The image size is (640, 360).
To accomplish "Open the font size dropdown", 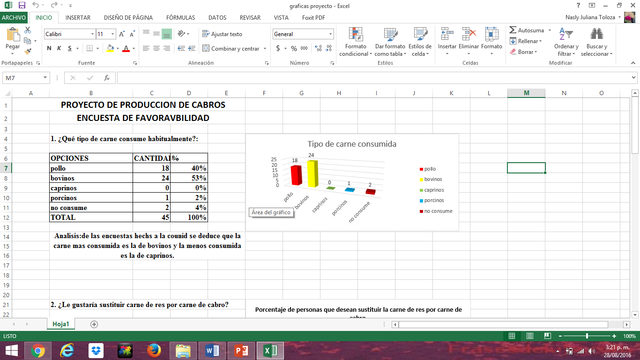I will click(113, 34).
